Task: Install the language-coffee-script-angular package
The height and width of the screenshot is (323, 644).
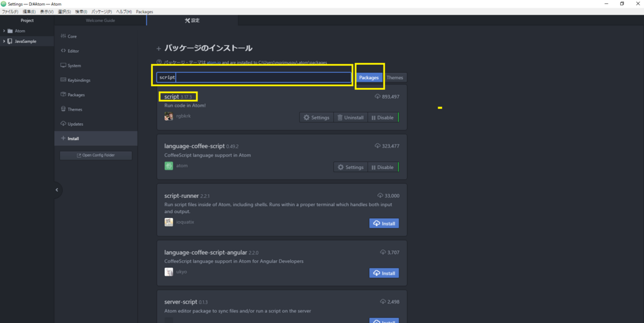Action: (384, 273)
